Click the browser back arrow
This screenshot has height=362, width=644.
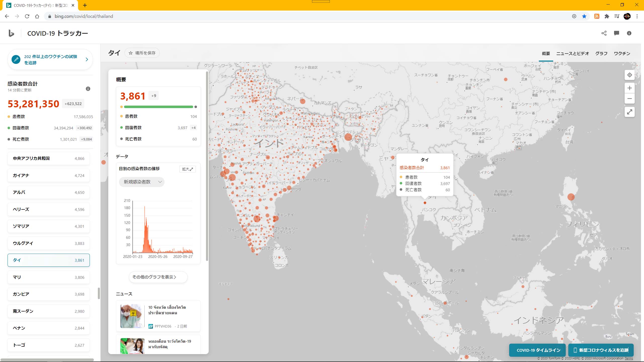[x=7, y=16]
